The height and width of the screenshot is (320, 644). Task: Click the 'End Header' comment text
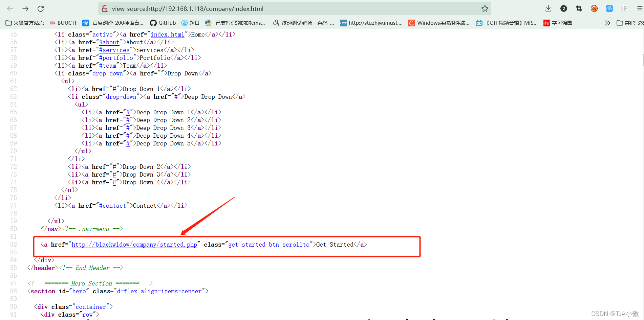coord(92,268)
